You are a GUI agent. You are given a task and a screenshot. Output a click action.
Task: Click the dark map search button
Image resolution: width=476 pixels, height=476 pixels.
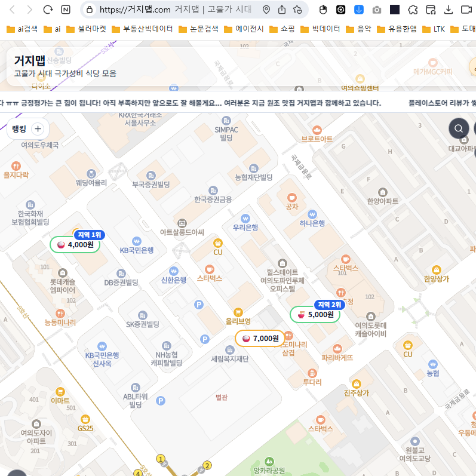(x=459, y=128)
